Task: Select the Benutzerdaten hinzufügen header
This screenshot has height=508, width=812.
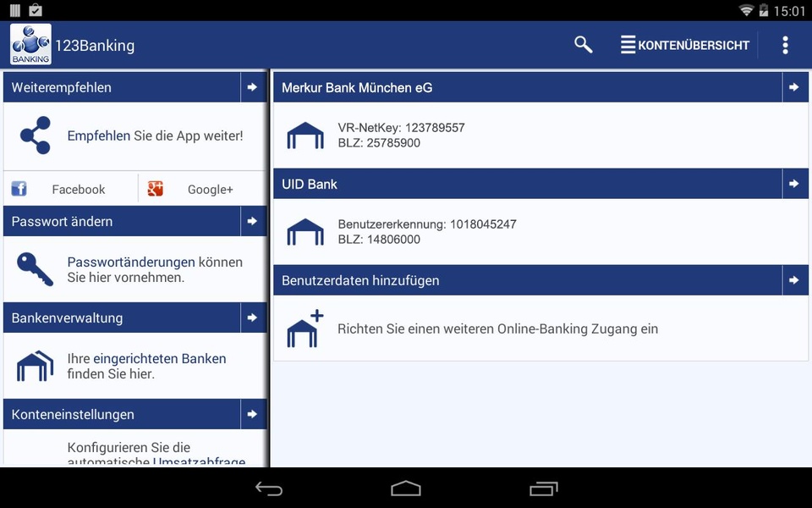Action: tap(528, 280)
